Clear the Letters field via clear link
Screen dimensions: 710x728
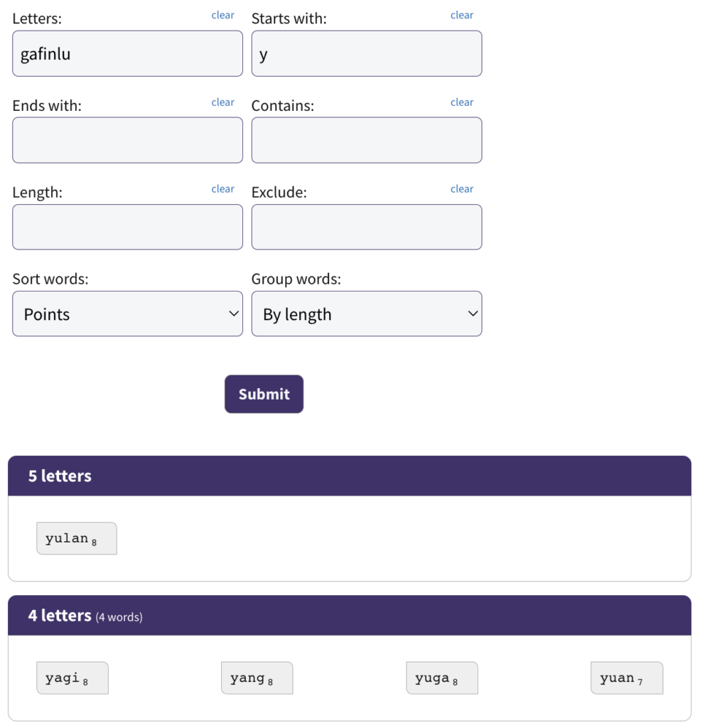coord(222,16)
